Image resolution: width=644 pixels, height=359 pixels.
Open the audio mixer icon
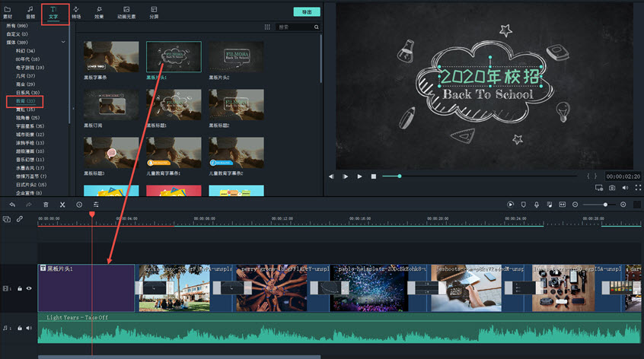(550, 205)
